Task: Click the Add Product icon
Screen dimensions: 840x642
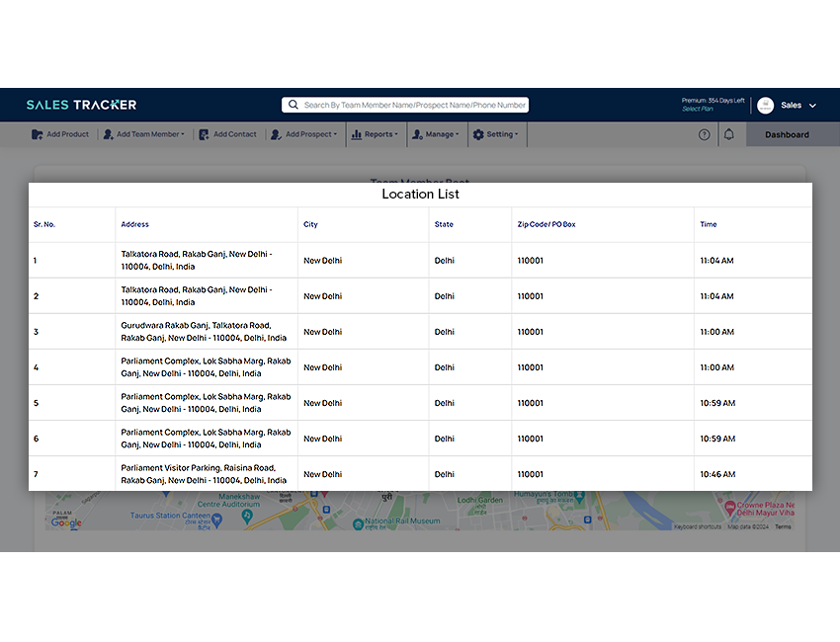Action: 37,134
